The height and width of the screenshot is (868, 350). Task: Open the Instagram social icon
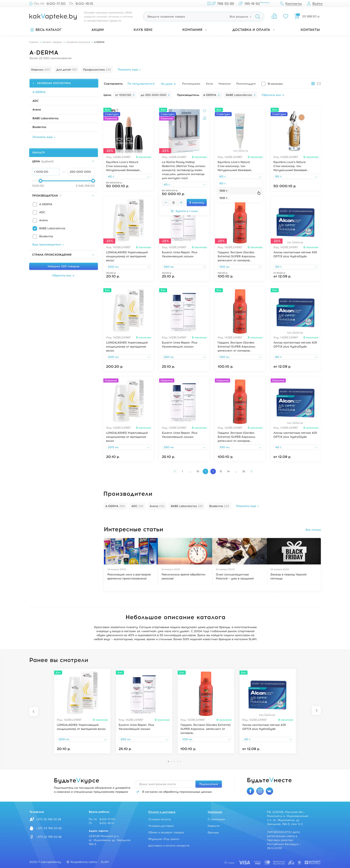260,791
